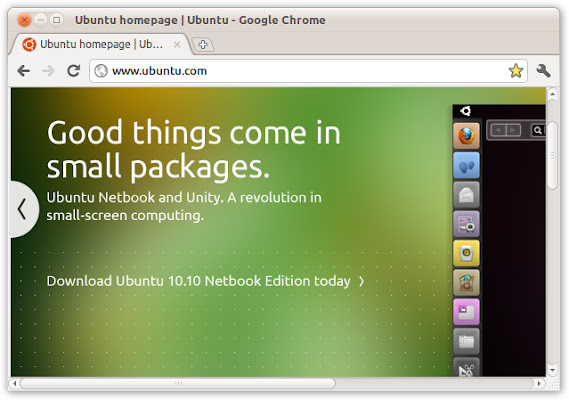Click the vertical scrollbar thumb
This screenshot has width=569, height=400.
point(552,156)
